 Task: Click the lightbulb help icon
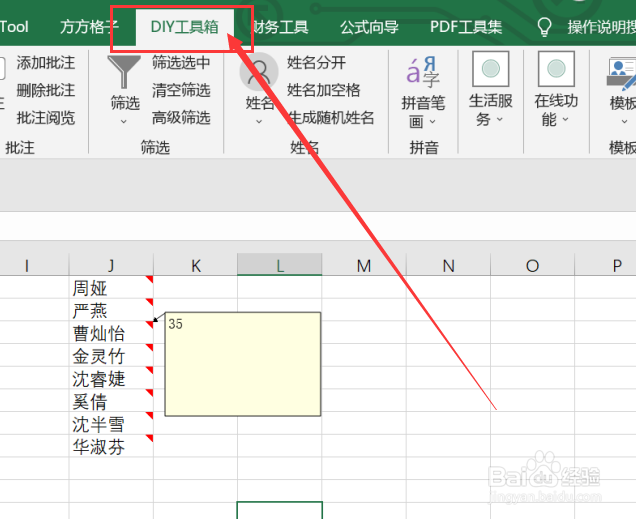point(544,27)
